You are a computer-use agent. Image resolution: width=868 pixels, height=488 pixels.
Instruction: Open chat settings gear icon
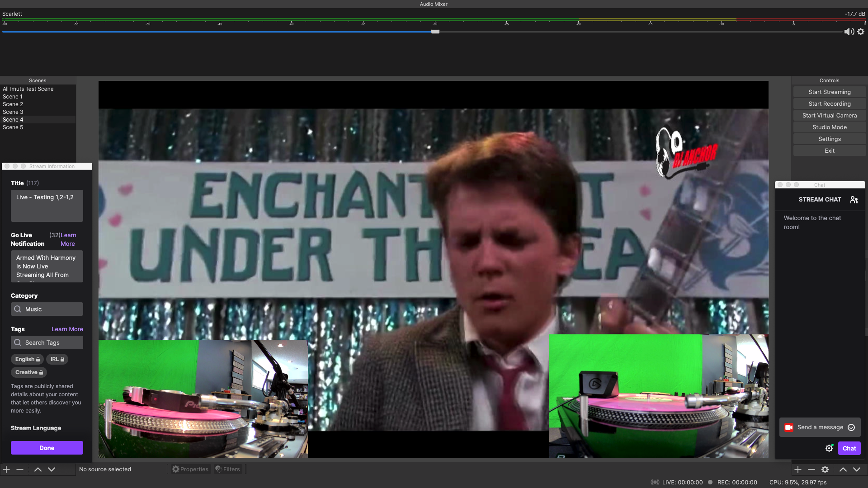[829, 448]
